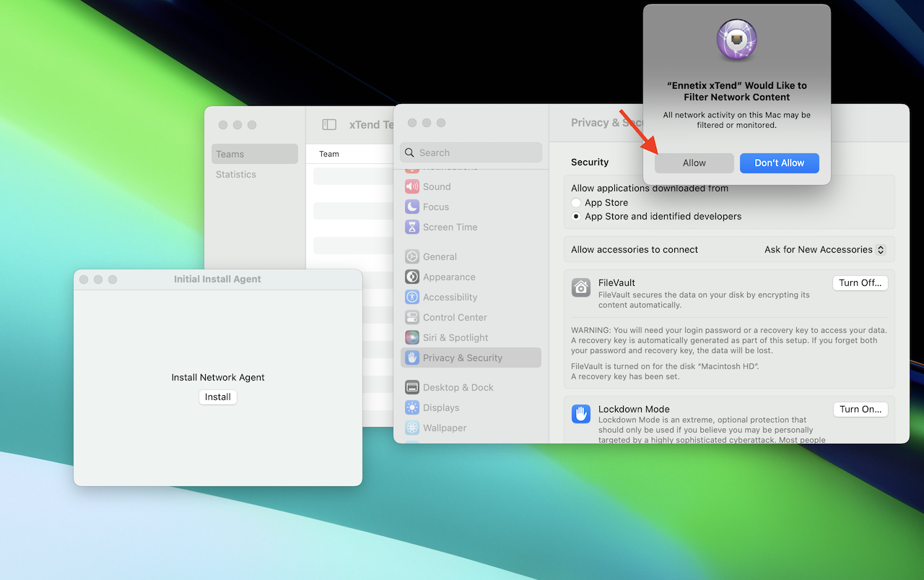
Task: Click Appearance label in Settings sidebar
Action: (449, 277)
